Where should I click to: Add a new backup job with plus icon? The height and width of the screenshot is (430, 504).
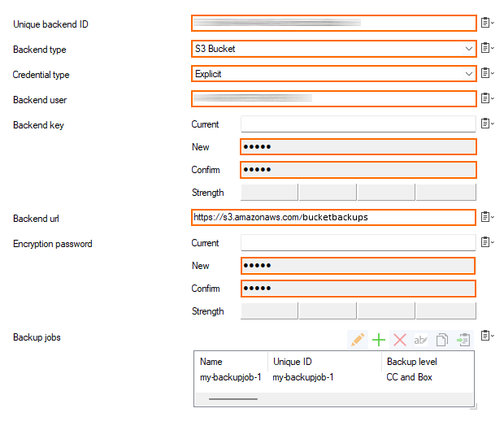click(379, 340)
